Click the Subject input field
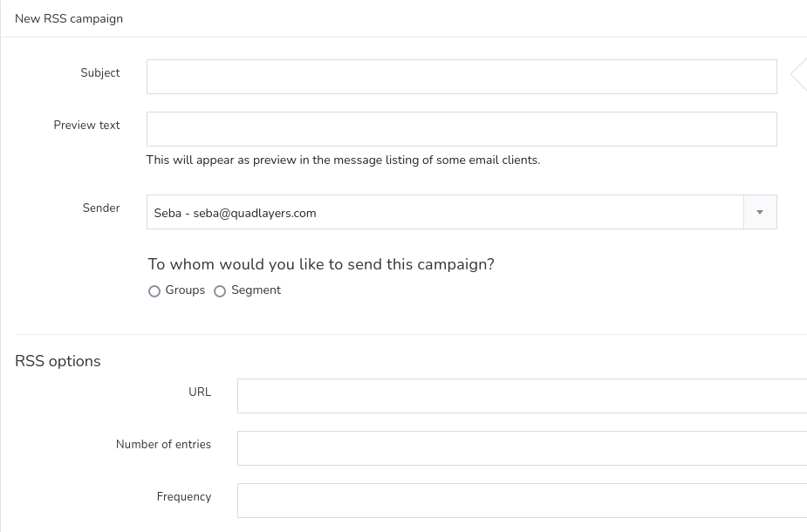The width and height of the screenshot is (807, 532). click(x=462, y=77)
